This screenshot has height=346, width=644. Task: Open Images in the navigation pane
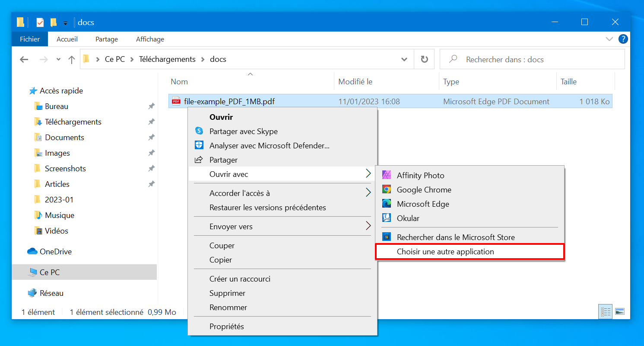pyautogui.click(x=57, y=153)
